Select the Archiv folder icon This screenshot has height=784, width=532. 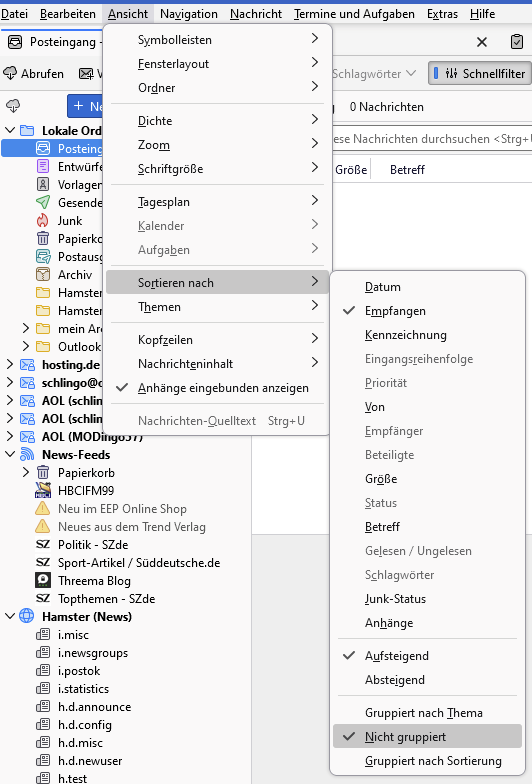[x=43, y=274]
